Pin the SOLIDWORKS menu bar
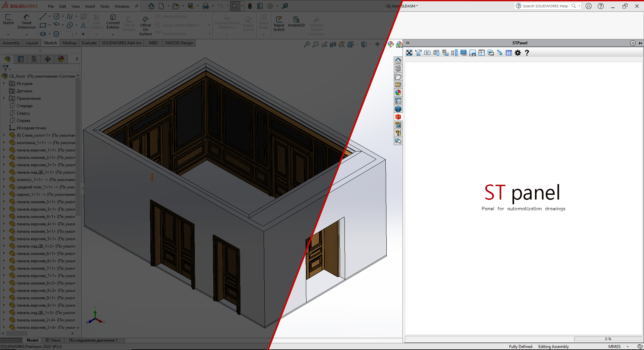Image resolution: width=644 pixels, height=350 pixels. click(137, 6)
